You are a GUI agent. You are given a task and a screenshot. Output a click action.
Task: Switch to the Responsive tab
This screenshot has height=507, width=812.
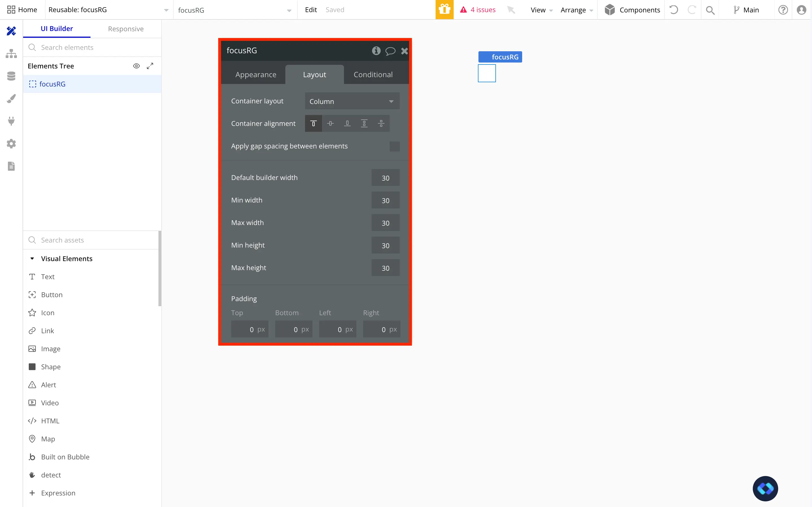[x=125, y=29]
